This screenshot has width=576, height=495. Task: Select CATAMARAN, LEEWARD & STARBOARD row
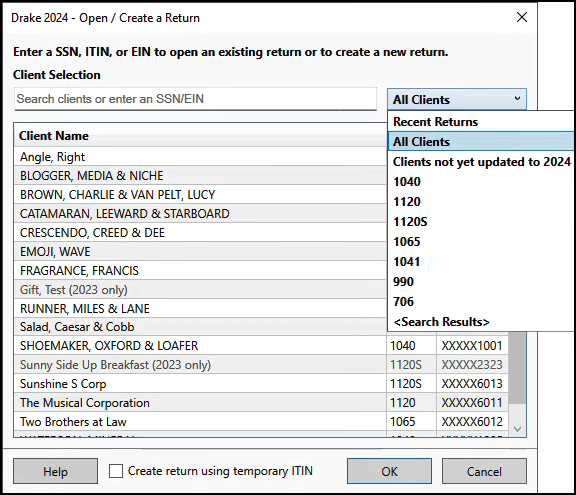pyautogui.click(x=200, y=214)
